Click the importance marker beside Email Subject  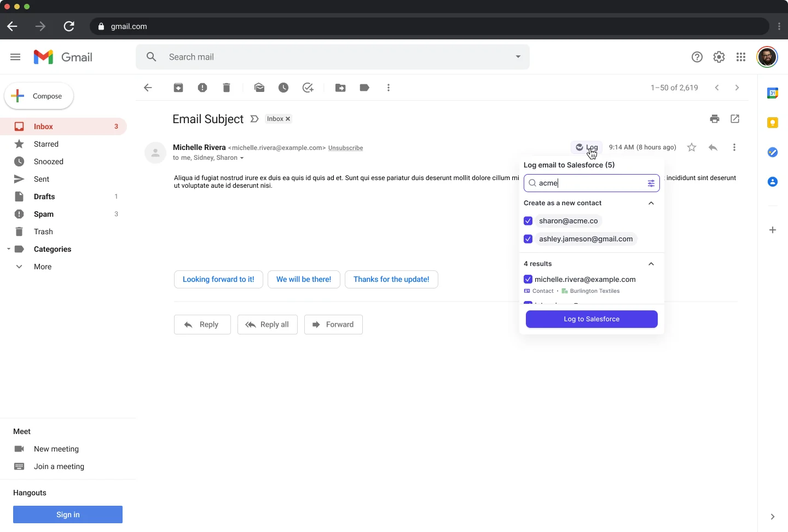pos(254,119)
